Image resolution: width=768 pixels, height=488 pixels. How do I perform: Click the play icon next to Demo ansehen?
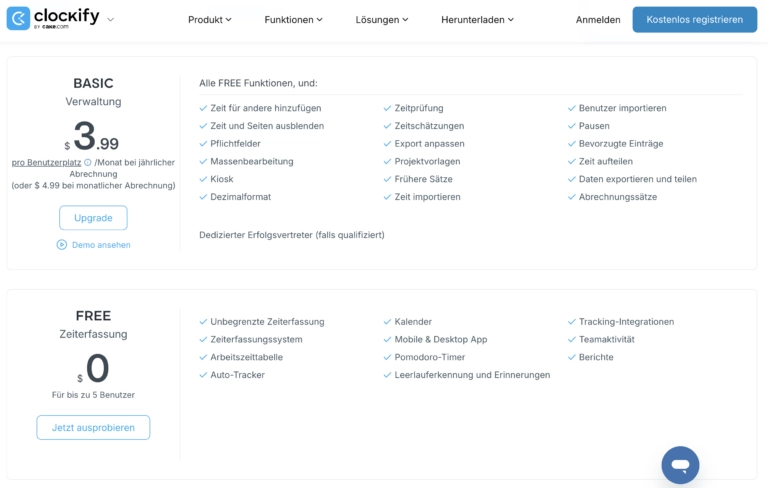(62, 244)
